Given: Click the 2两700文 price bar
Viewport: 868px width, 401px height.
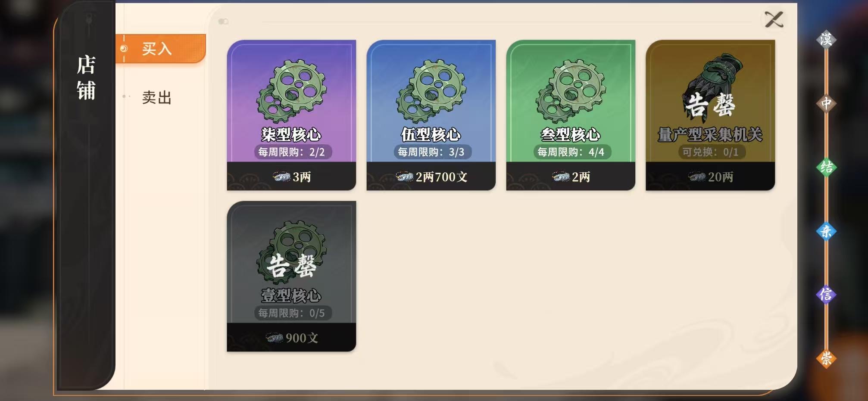Looking at the screenshot, I should pyautogui.click(x=431, y=176).
